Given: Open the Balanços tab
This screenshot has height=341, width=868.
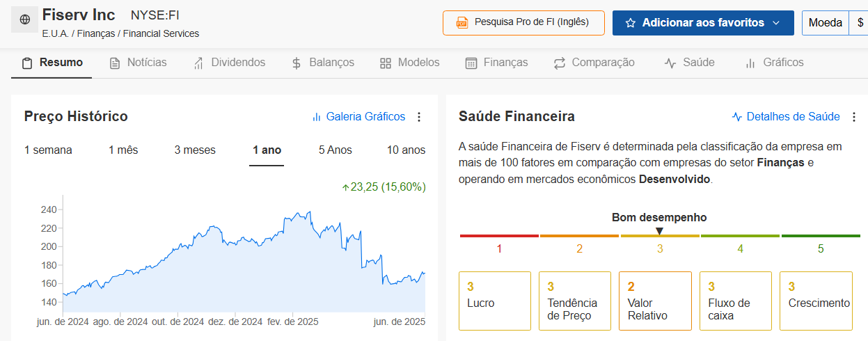Looking at the screenshot, I should pos(322,63).
